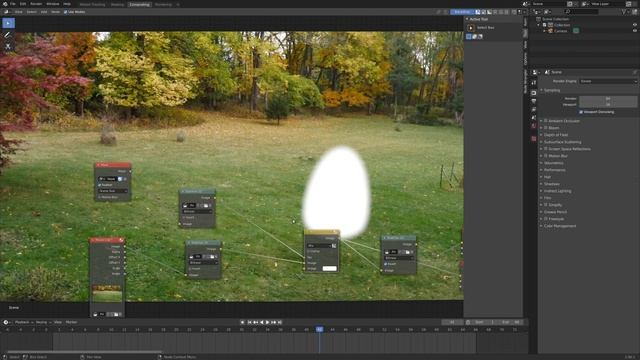Click play animation forward button
The image size is (640, 360).
point(268,322)
